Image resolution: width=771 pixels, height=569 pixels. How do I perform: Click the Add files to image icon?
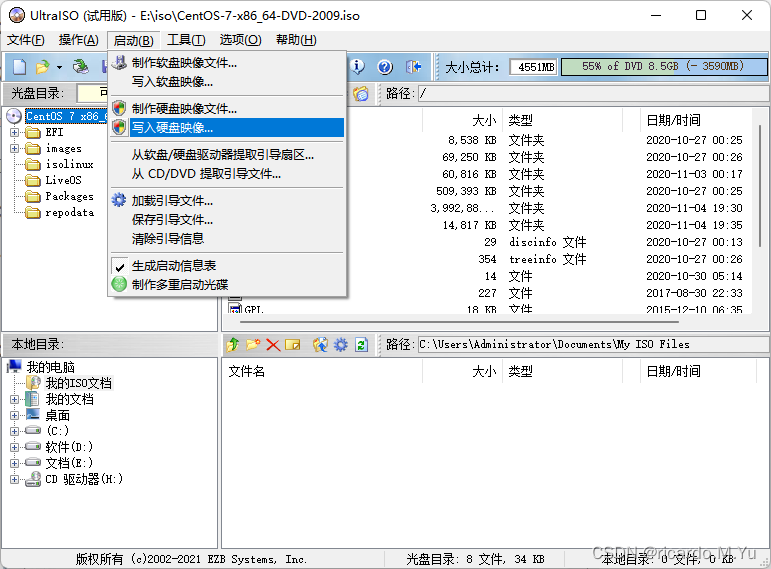tap(320, 345)
